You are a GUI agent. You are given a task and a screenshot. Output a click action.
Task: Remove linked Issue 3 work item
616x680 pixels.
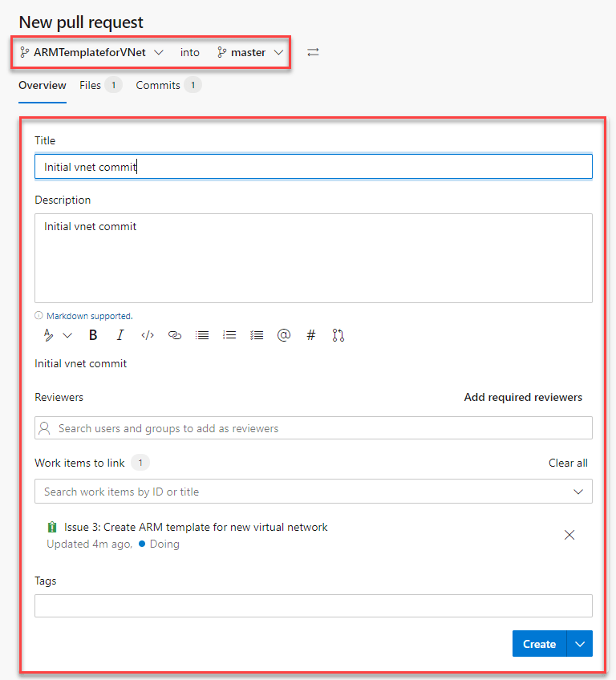(x=569, y=535)
